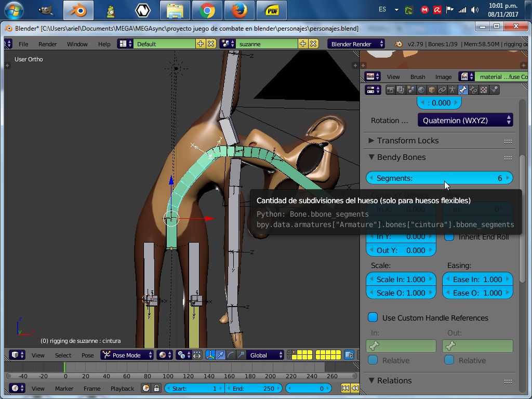The height and width of the screenshot is (399, 532).
Task: Delete the Default screen layout
Action: pos(211,44)
